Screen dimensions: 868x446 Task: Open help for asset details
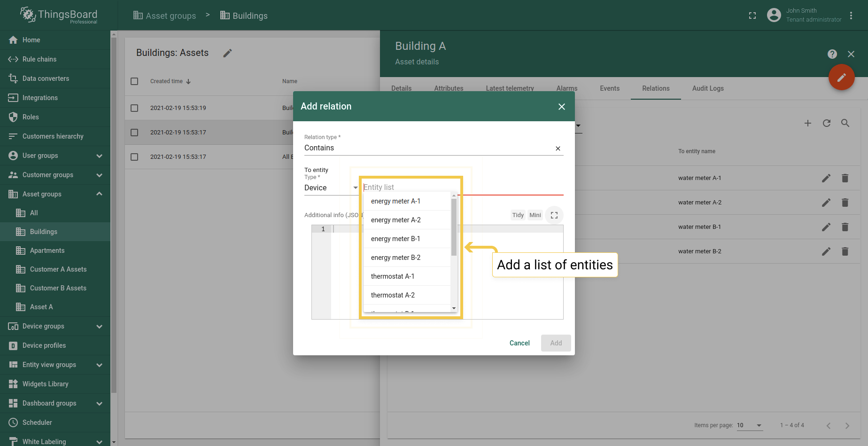coord(832,54)
